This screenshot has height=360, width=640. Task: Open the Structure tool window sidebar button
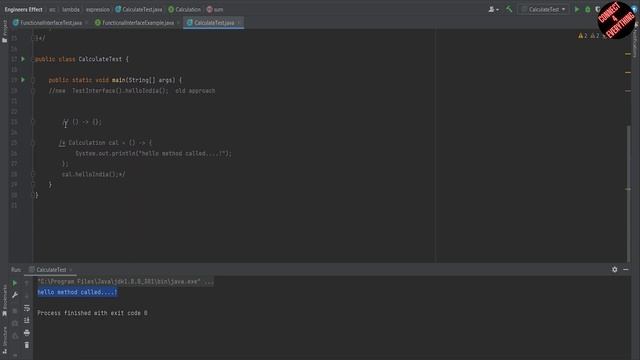(4, 339)
